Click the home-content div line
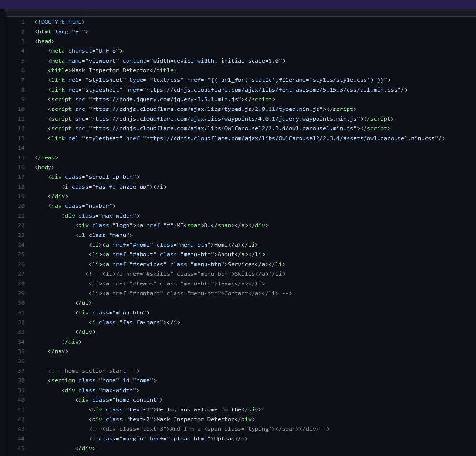Viewport: 476px width, 456px height. [119, 400]
